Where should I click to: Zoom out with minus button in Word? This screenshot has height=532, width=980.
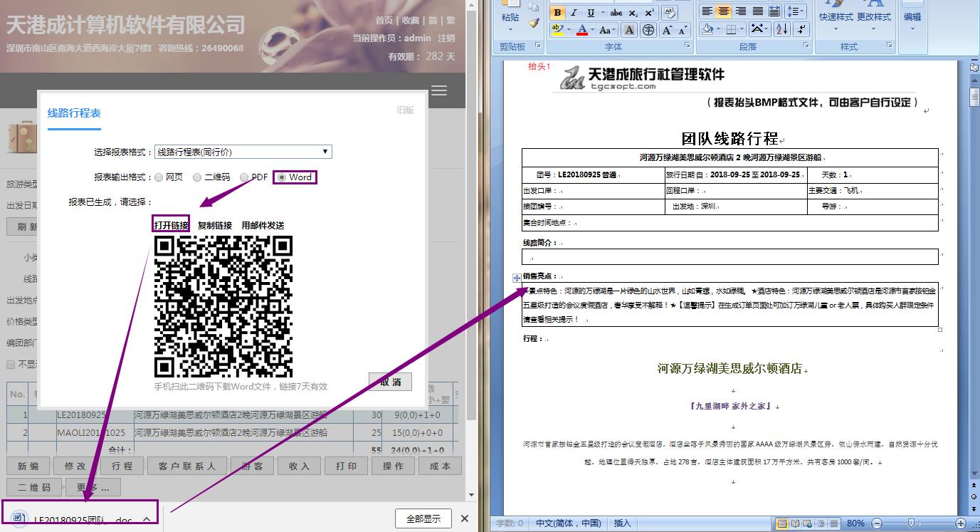click(876, 523)
